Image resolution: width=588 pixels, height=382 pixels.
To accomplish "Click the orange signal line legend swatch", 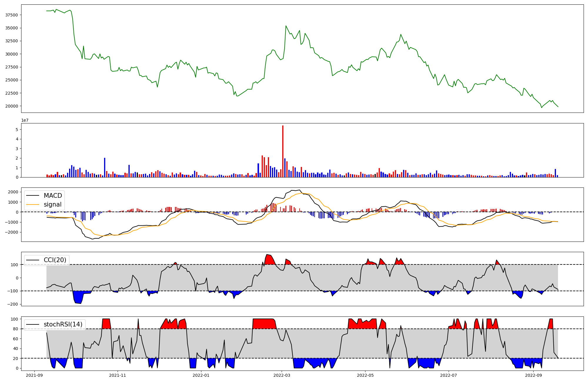I will coord(33,205).
